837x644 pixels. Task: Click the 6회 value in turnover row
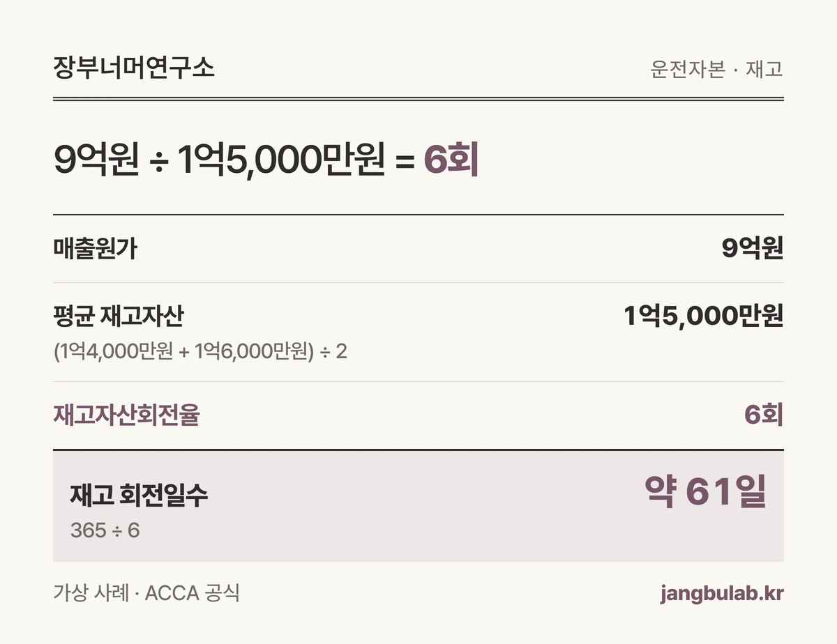[763, 415]
